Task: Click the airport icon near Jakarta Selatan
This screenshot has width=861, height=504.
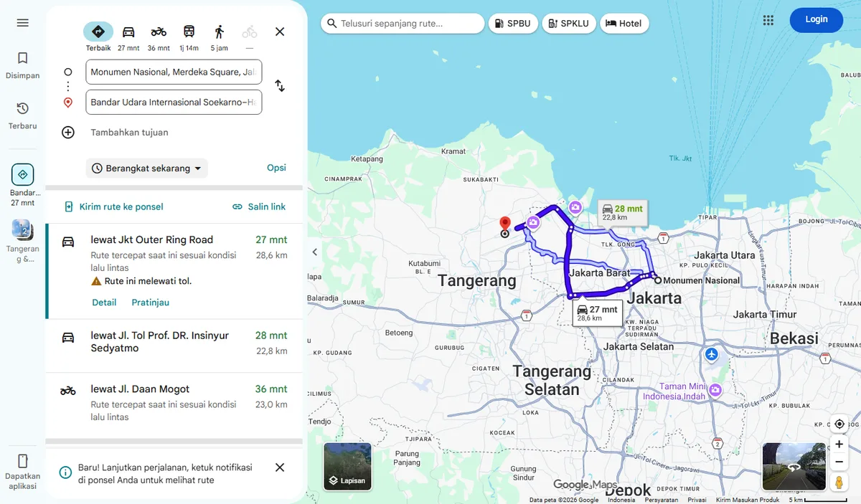Action: click(711, 354)
